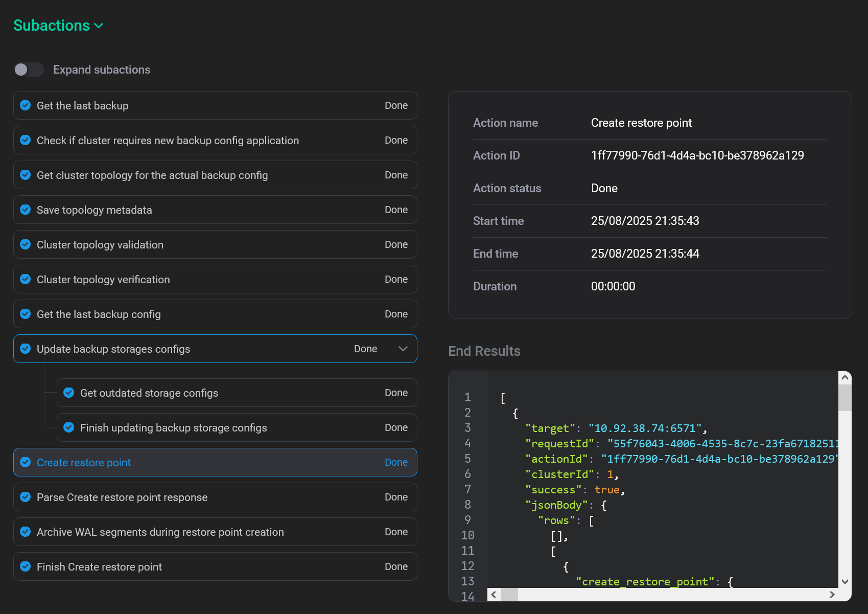Viewport: 868px width, 614px height.
Task: Click the checkmark icon next to Cluster topology validation
Action: click(25, 244)
